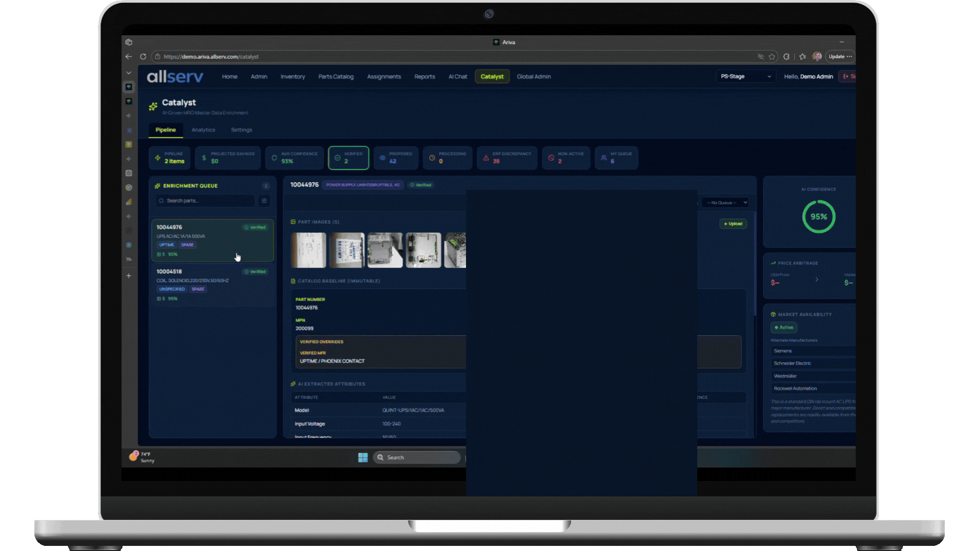Collapse the vertical tabs chevron
Viewport: 980px width, 551px height.
129,73
